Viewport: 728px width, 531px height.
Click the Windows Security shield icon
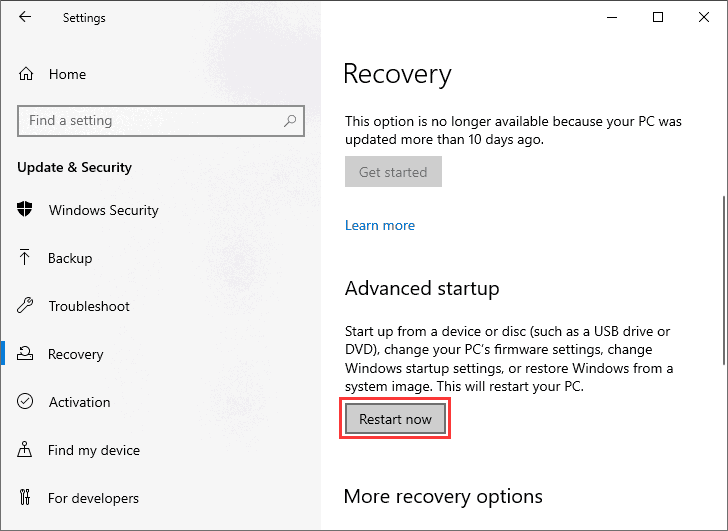(26, 210)
